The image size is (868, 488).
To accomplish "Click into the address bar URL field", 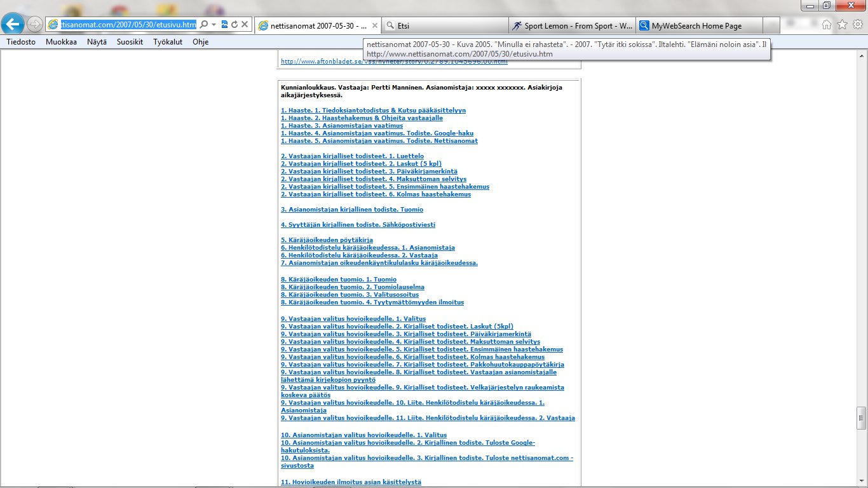I will click(x=127, y=25).
